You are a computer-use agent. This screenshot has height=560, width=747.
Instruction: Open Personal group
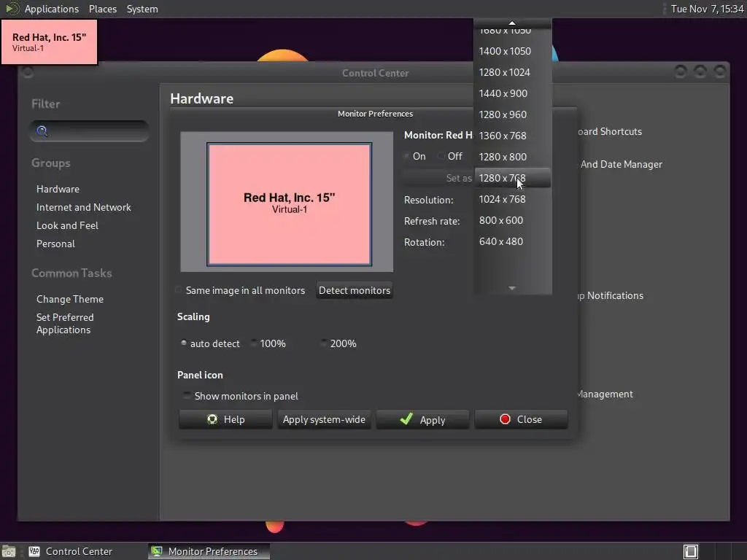click(x=55, y=244)
